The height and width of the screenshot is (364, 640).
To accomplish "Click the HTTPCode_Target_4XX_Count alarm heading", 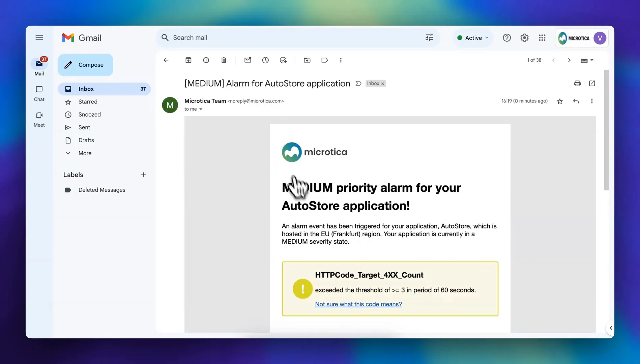I will click(369, 275).
